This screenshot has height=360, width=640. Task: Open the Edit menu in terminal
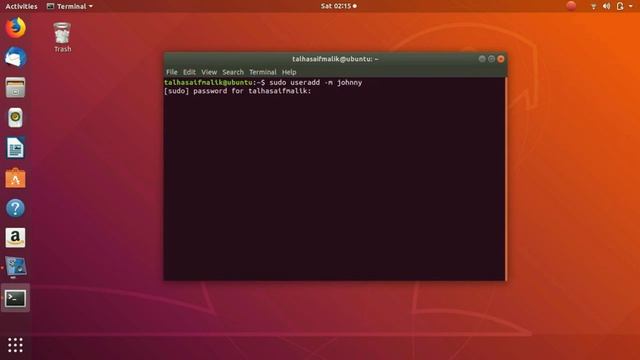189,72
